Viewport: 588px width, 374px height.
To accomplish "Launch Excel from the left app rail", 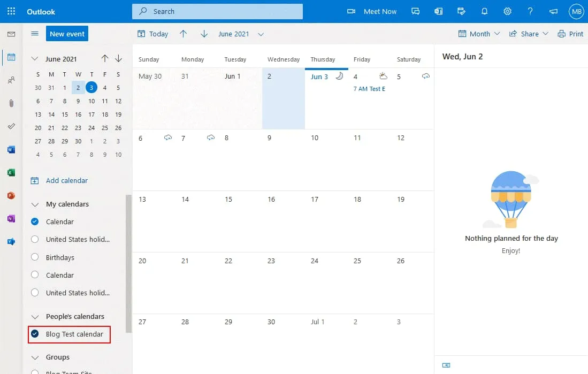I will pyautogui.click(x=11, y=173).
